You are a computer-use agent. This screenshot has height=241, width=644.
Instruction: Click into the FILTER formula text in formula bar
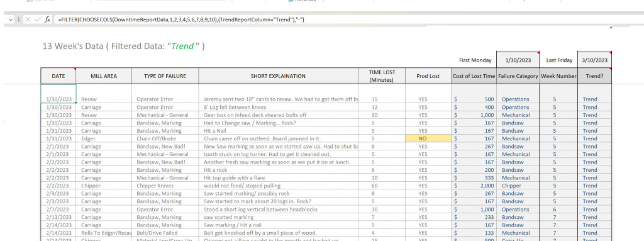pos(180,20)
